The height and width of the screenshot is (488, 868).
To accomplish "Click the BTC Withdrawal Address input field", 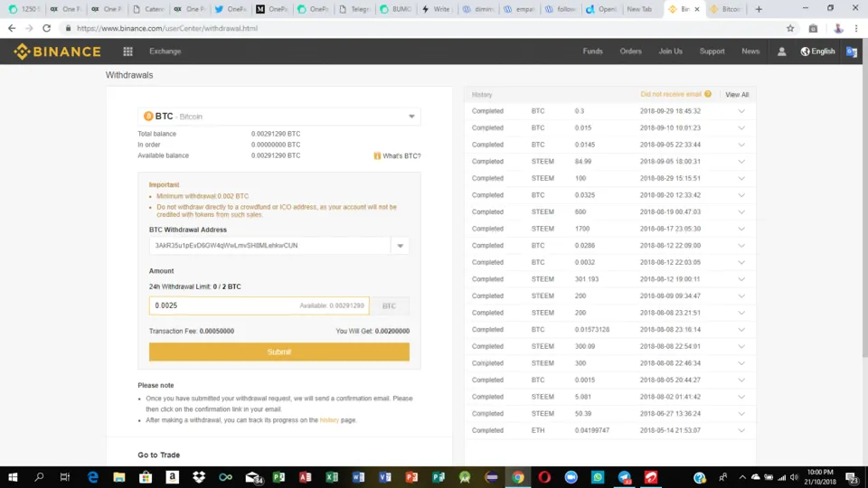I will pyautogui.click(x=269, y=246).
